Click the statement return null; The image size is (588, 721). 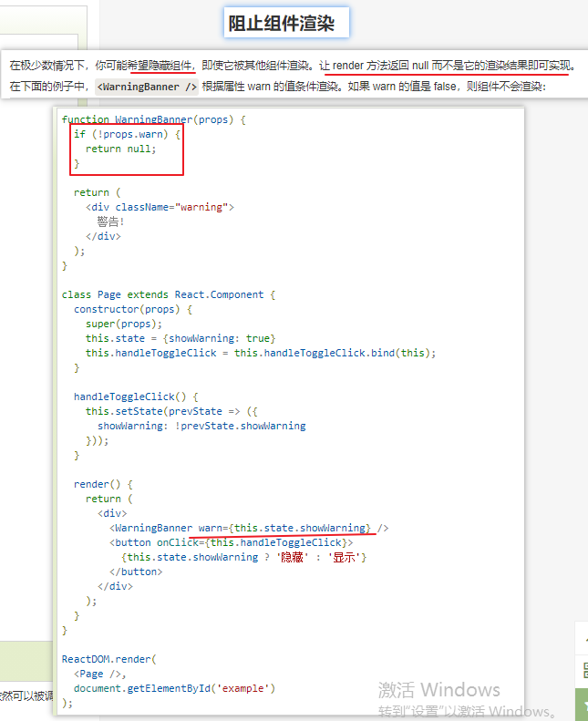(121, 149)
